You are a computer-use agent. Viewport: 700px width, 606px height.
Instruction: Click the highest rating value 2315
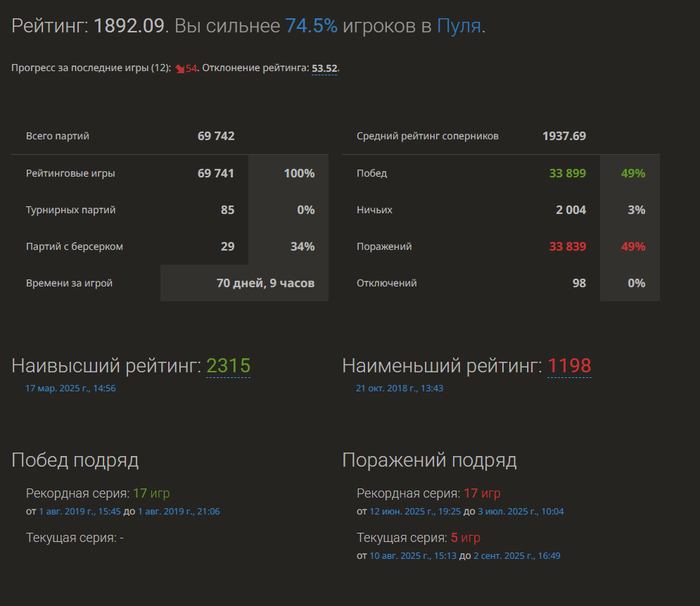click(228, 367)
